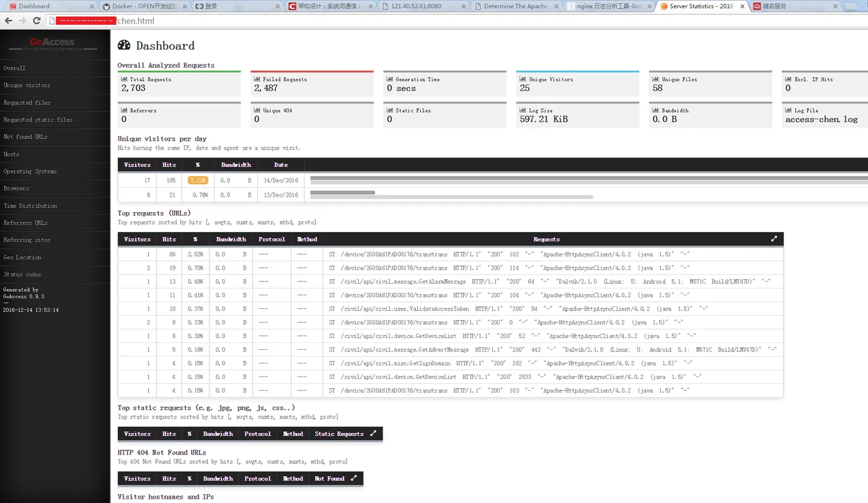This screenshot has height=503, width=868.
Task: Go to Time Distribution section
Action: click(x=55, y=206)
